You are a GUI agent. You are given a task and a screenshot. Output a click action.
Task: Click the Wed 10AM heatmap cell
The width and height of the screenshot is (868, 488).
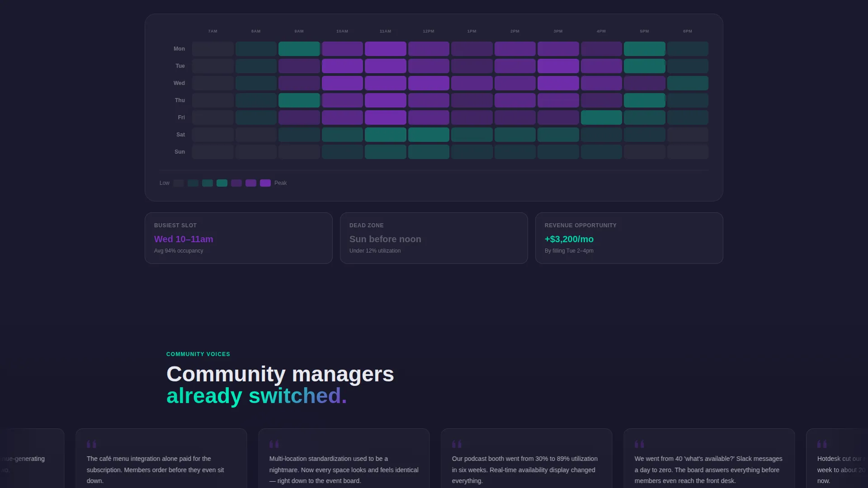[342, 83]
